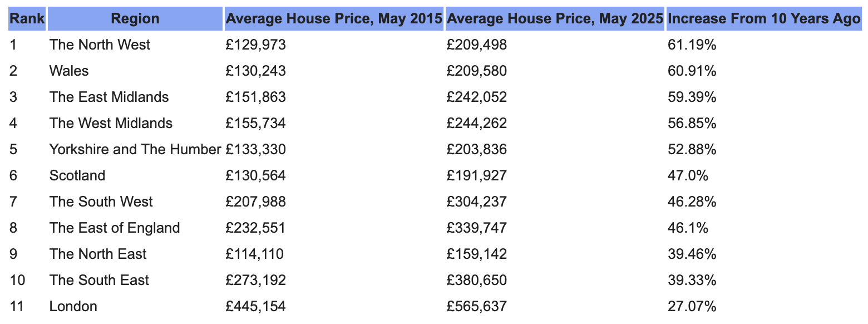Select The South West region cell
The height and width of the screenshot is (324, 868).
click(x=101, y=202)
